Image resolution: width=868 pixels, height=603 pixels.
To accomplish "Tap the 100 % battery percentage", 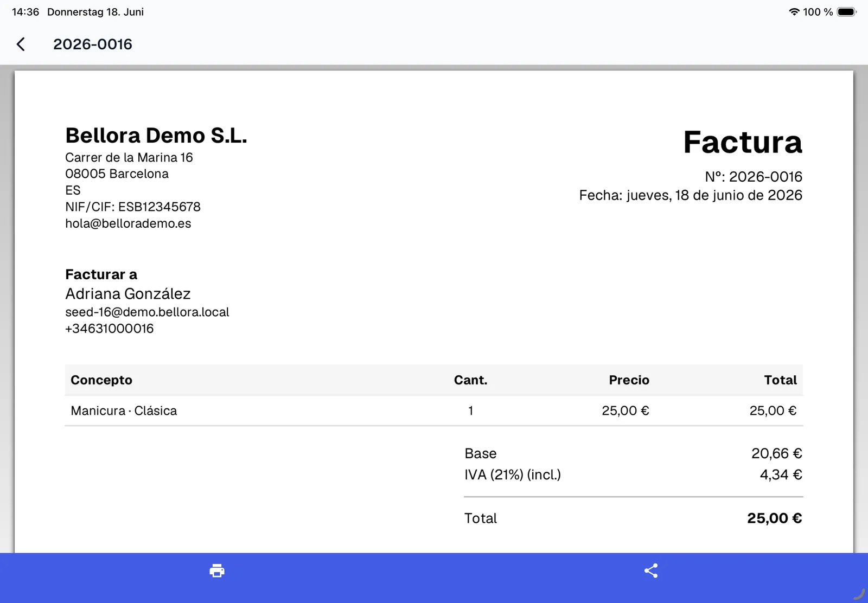I will coord(818,12).
